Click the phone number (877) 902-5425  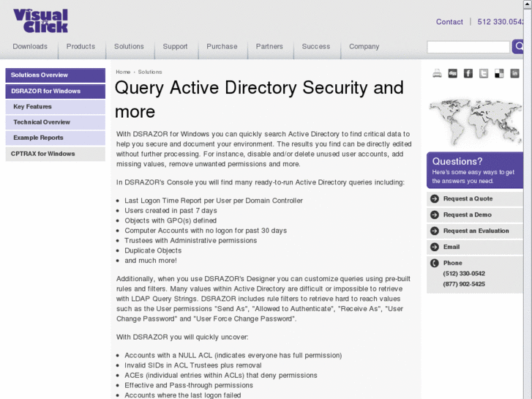click(464, 284)
